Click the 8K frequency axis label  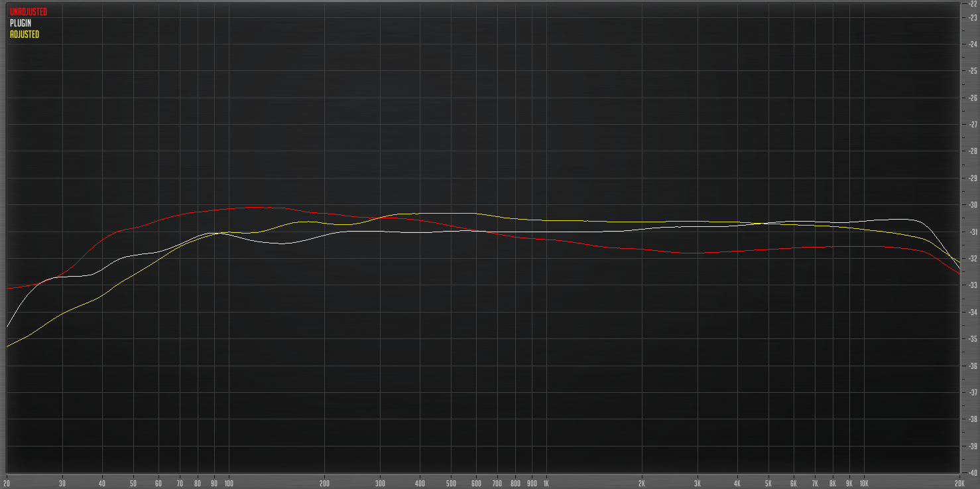[833, 483]
